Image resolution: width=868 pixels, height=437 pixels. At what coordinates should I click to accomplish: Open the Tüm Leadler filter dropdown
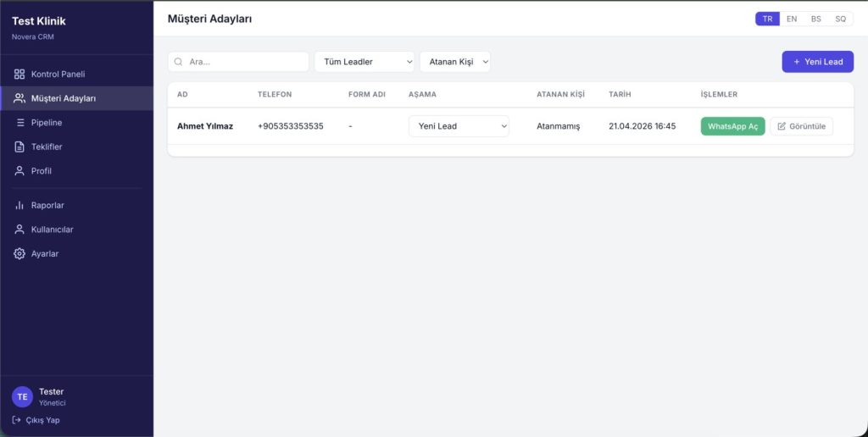click(364, 62)
